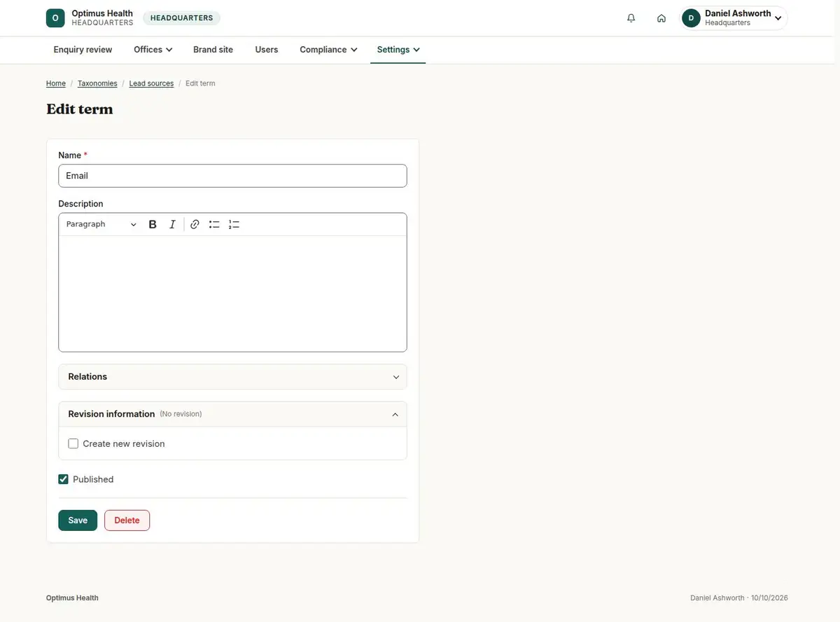
Task: Uncheck the Published checkbox
Action: (64, 479)
